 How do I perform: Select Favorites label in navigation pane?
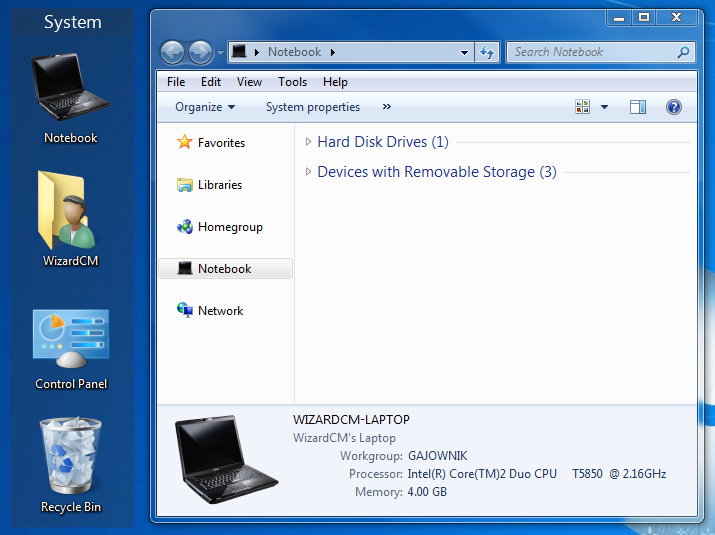click(221, 143)
